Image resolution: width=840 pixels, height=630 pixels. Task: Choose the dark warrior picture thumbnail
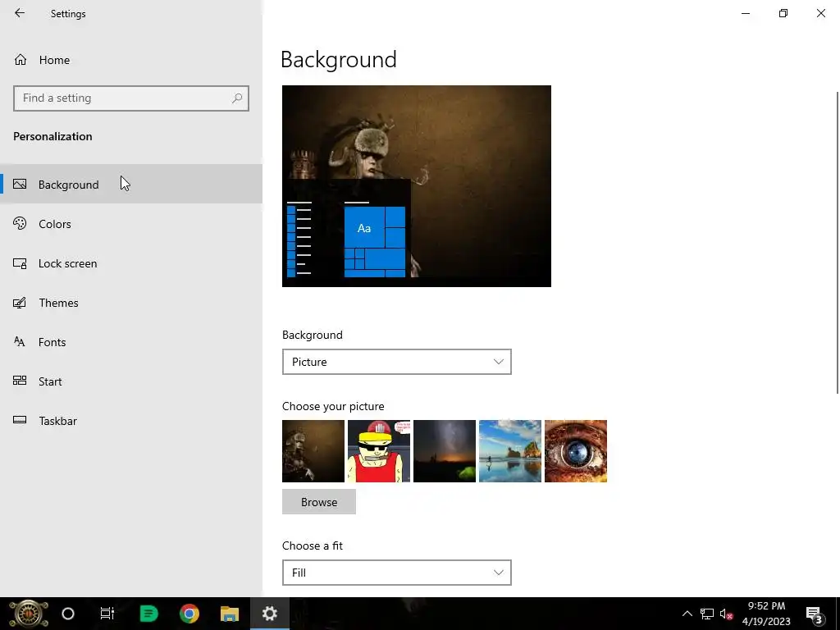click(x=313, y=451)
